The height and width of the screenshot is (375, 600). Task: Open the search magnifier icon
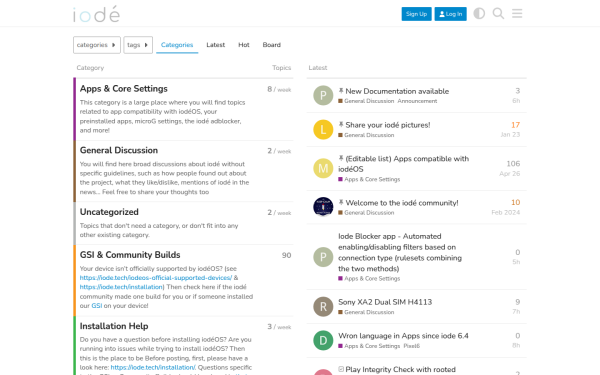[498, 13]
